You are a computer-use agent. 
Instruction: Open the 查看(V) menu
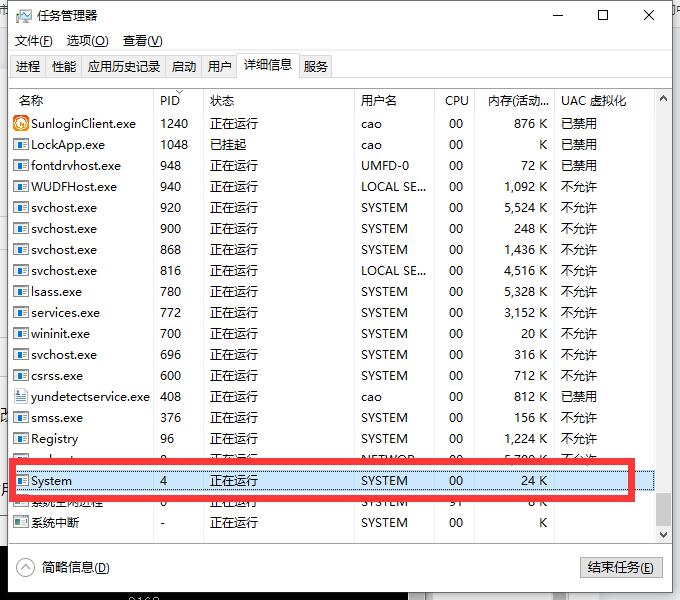[142, 41]
